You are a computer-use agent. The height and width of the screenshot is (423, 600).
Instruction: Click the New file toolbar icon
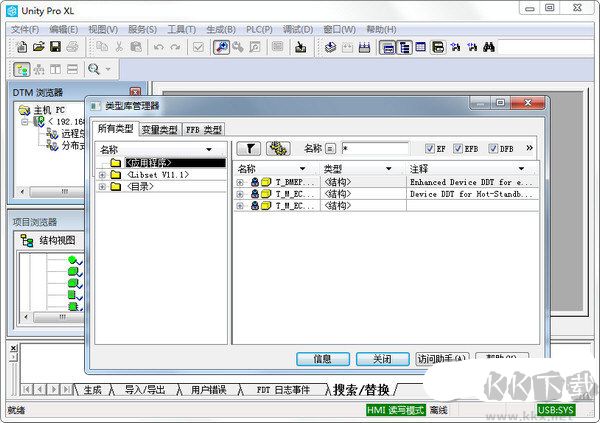click(20, 47)
